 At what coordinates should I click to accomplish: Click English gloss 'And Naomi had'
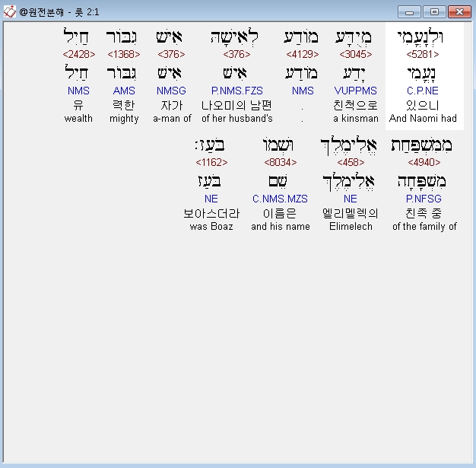tap(423, 118)
